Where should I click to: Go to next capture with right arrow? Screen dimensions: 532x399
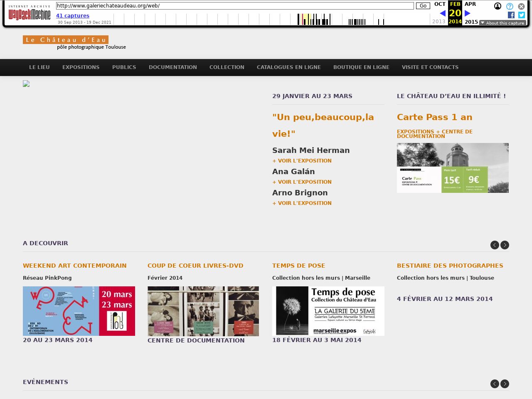point(468,13)
